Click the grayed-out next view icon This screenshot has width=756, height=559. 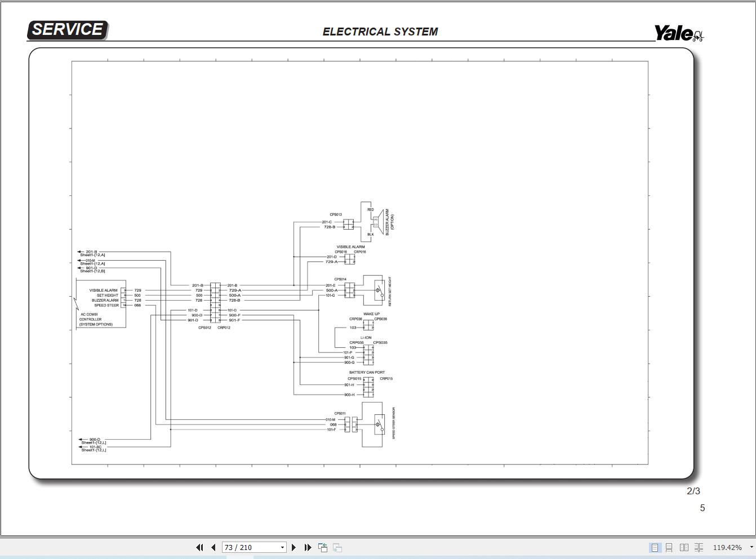337,547
